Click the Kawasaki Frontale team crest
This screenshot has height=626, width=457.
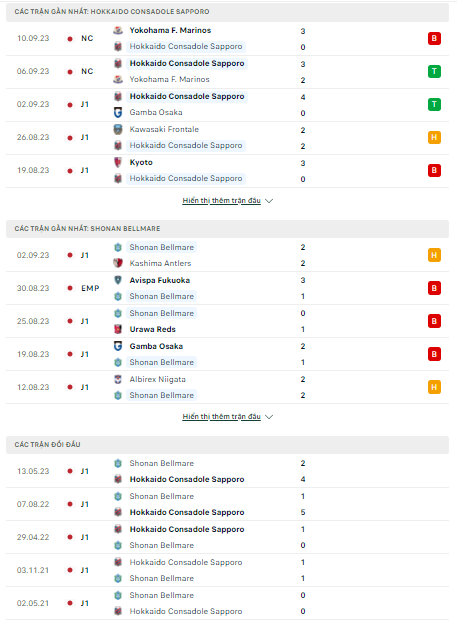click(118, 129)
